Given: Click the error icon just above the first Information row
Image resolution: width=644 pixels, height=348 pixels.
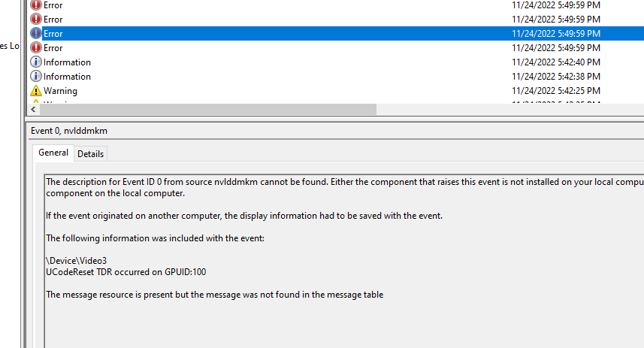Looking at the screenshot, I should point(36,47).
